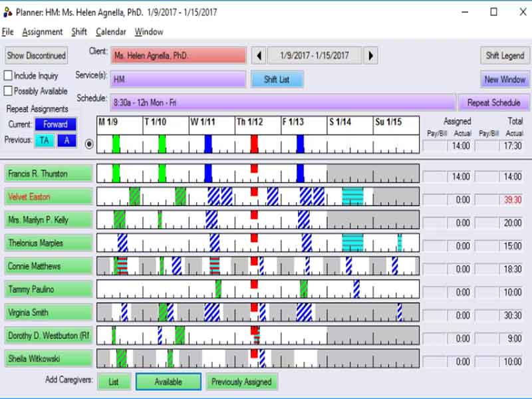Click Velvet Easton's cyan Saturday shift block
Screen dimensions: 532x399
(x=352, y=196)
